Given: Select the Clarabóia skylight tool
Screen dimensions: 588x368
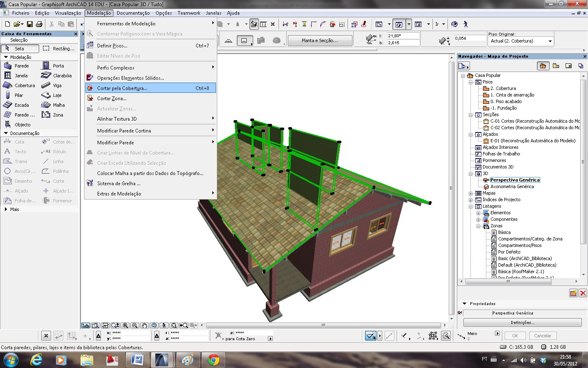Looking at the screenshot, I should [58, 75].
